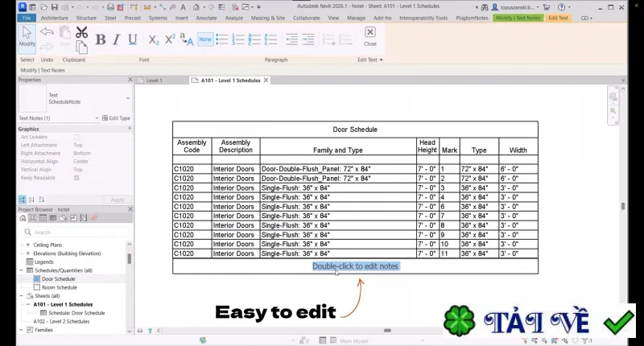Choose the bullet list paragraph style
Image resolution: width=644 pixels, height=346 pixels.
coord(222,39)
